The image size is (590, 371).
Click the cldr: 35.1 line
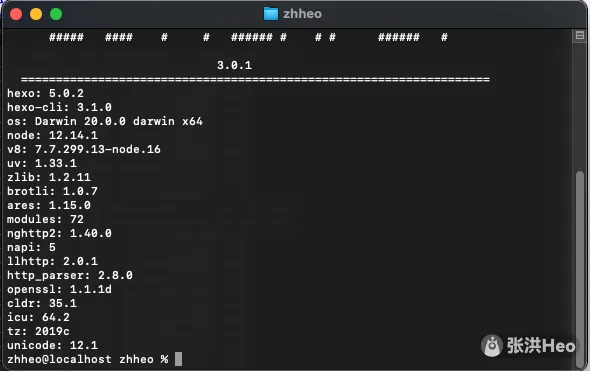click(42, 303)
